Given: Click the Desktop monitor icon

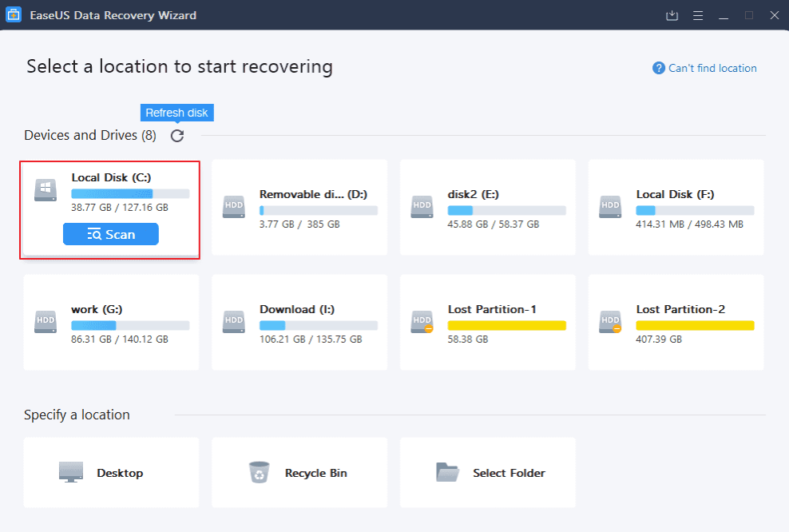Looking at the screenshot, I should [70, 472].
